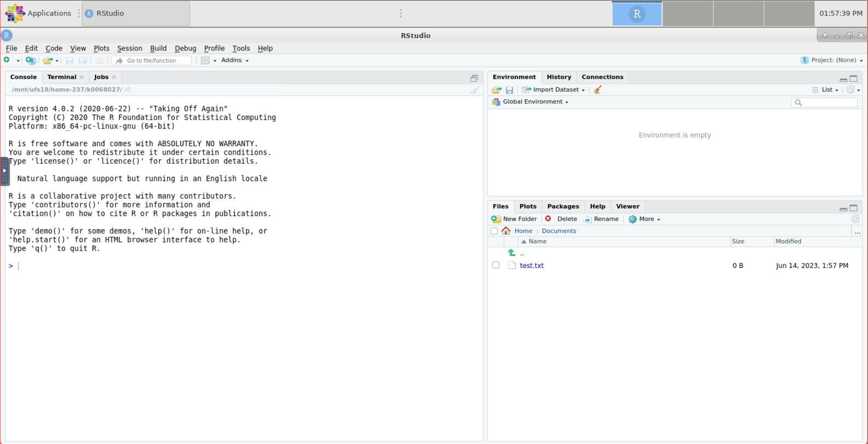Click the Home breadcrumb link
868x444 pixels.
coord(523,231)
